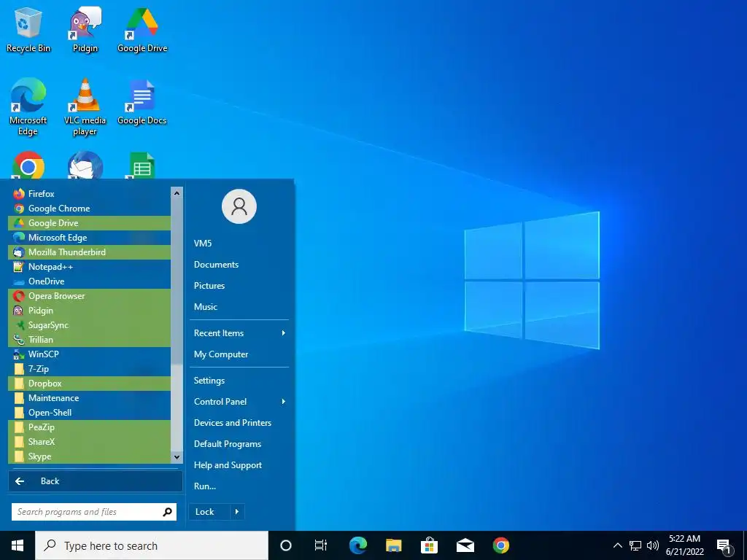Launch Microsoft Edge from the programs list
Viewport: 747px width, 560px height.
coord(89,238)
